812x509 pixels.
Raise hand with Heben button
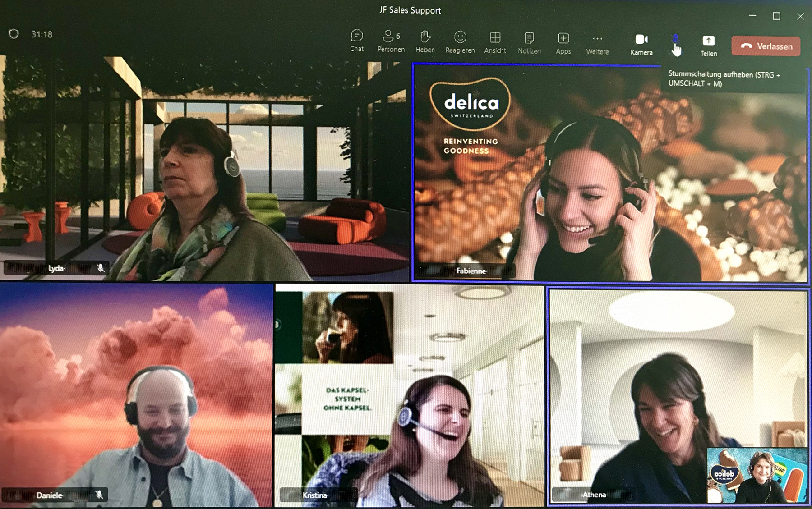point(425,41)
